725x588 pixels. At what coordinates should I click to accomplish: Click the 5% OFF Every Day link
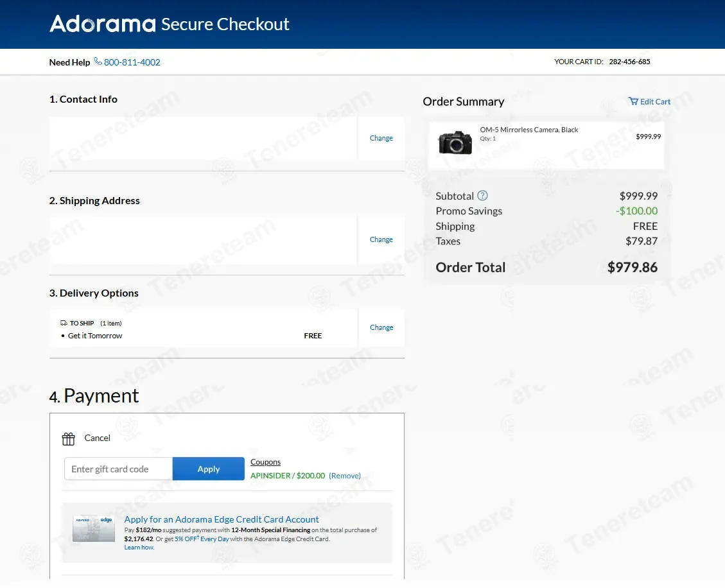tap(202, 539)
